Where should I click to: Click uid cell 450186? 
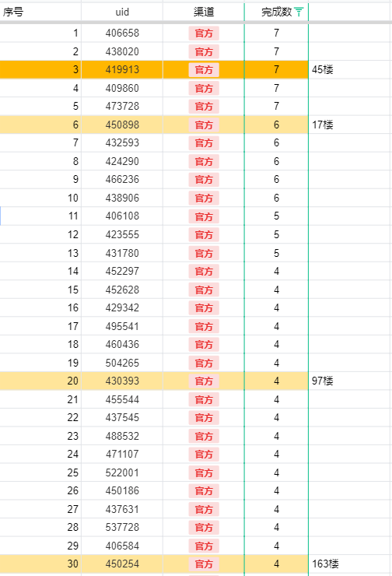coord(122,490)
